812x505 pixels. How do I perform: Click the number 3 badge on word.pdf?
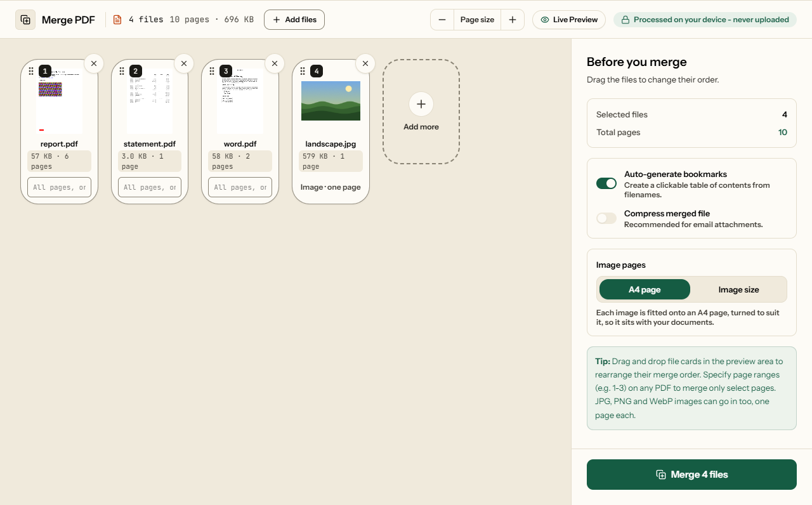point(226,71)
